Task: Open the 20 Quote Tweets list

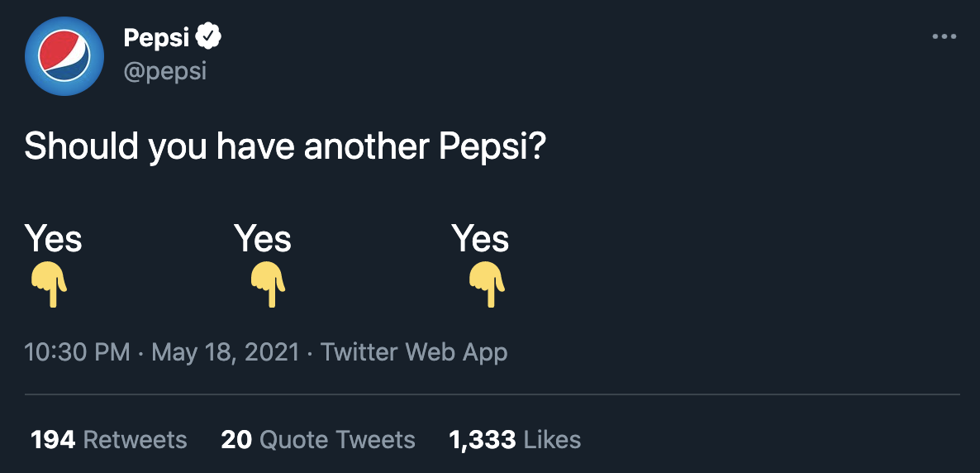Action: coord(318,439)
